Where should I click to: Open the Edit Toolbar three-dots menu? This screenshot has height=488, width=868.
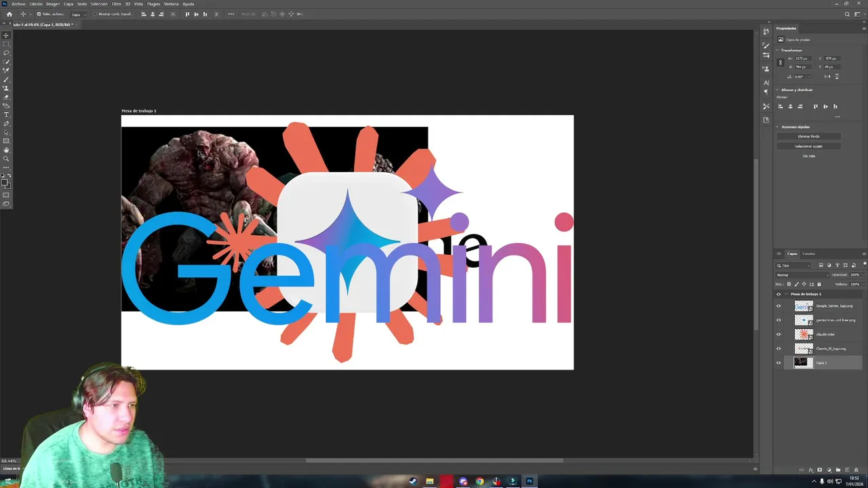[x=6, y=167]
